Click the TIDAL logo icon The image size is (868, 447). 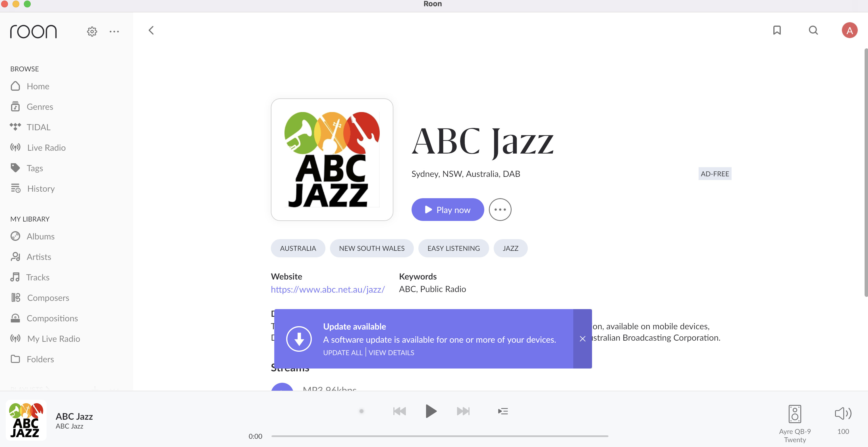(x=15, y=127)
